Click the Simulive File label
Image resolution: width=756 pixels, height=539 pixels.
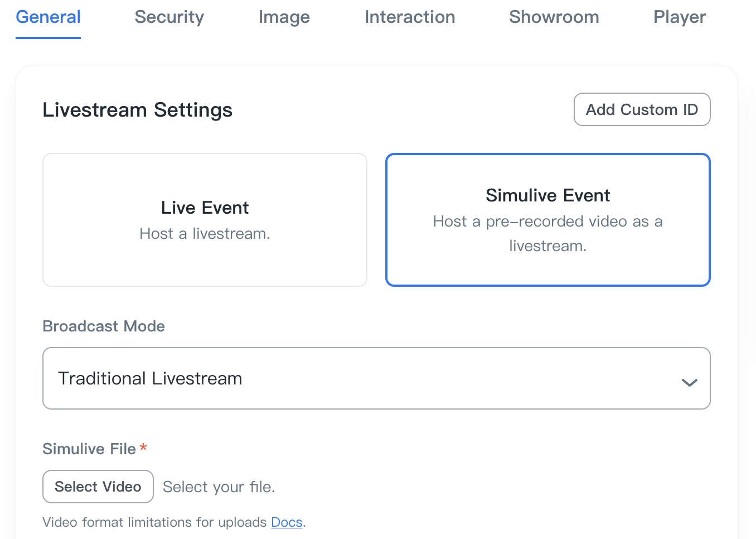[x=89, y=449]
